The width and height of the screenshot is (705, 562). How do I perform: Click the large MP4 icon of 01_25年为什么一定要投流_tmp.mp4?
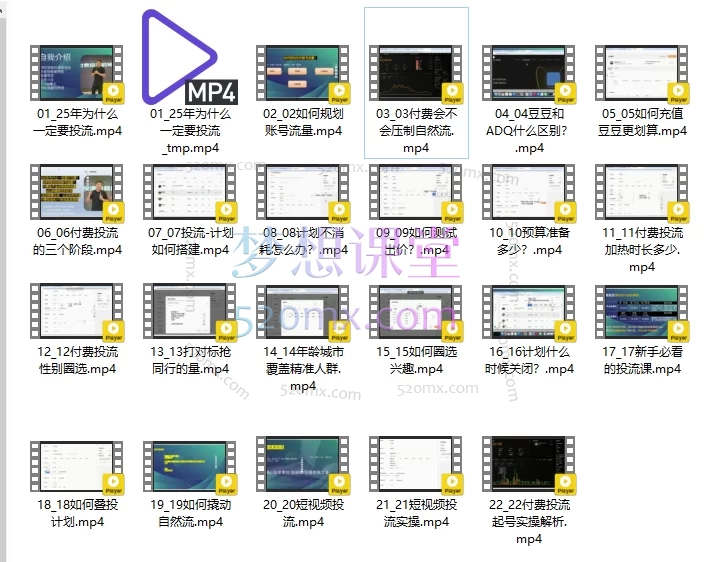[x=190, y=58]
